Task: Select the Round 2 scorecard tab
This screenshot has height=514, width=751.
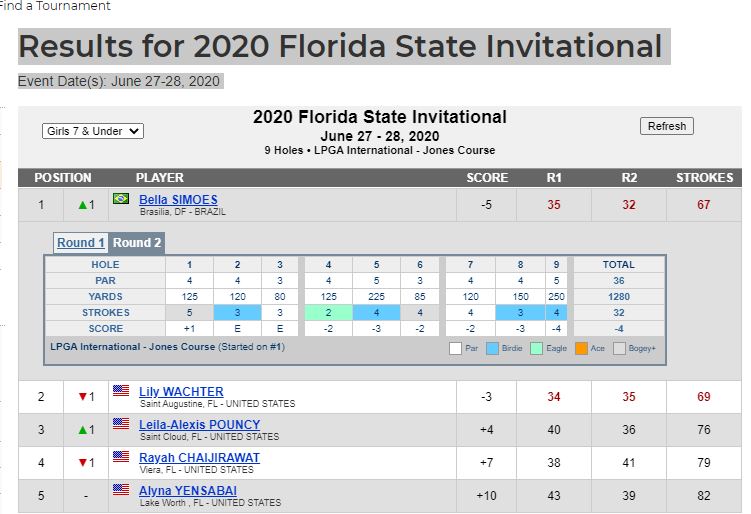Action: click(137, 243)
